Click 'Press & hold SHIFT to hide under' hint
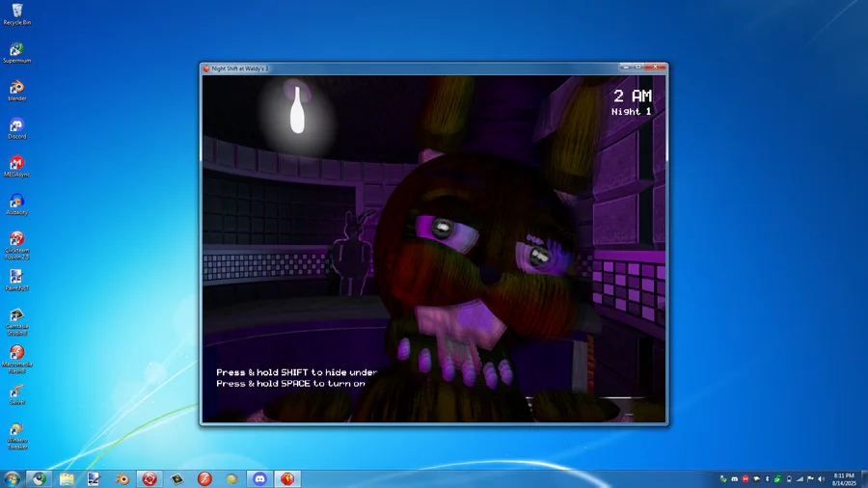Screen dimensions: 868x488 point(297,372)
